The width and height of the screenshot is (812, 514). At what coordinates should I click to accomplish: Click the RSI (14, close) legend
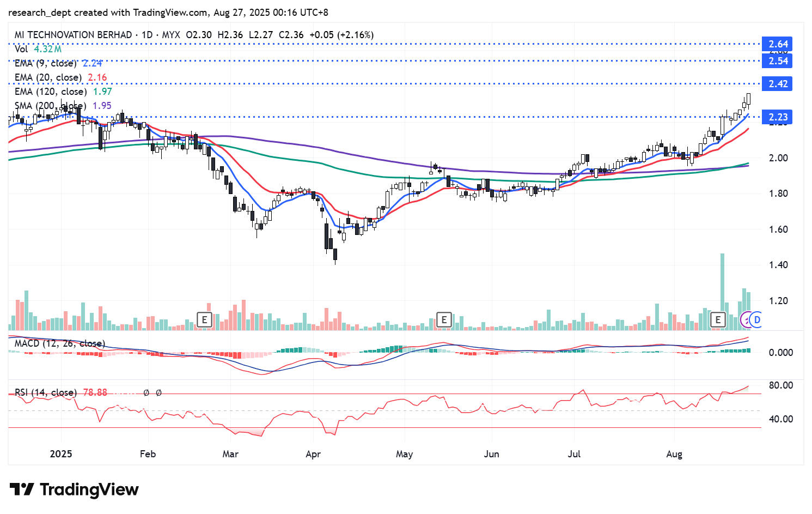(46, 392)
